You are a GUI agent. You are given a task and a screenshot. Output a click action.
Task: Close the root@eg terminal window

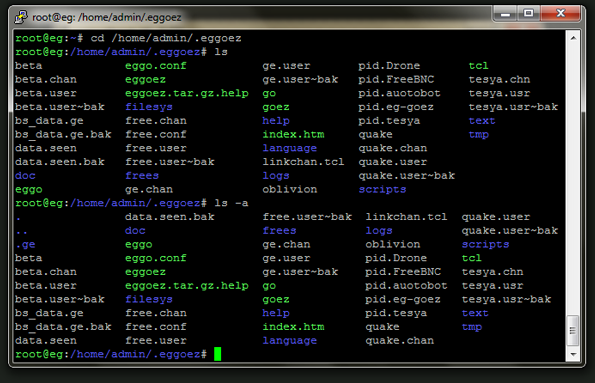(560, 14)
